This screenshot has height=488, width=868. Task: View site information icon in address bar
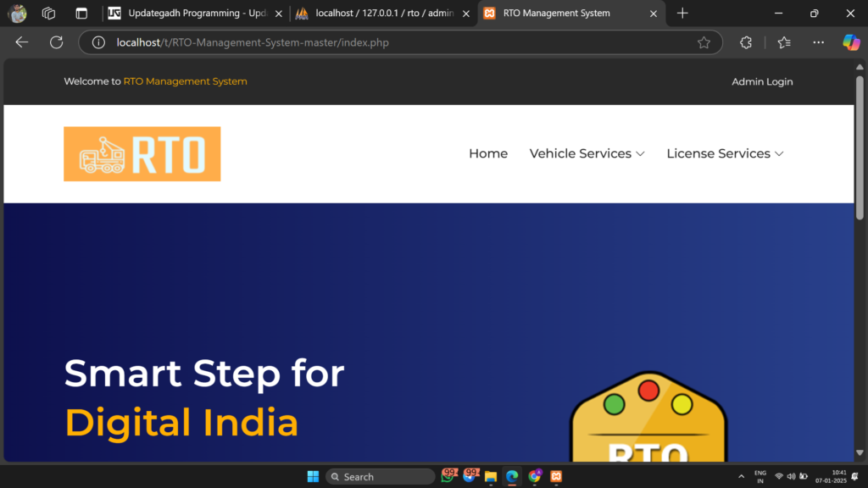tap(98, 42)
